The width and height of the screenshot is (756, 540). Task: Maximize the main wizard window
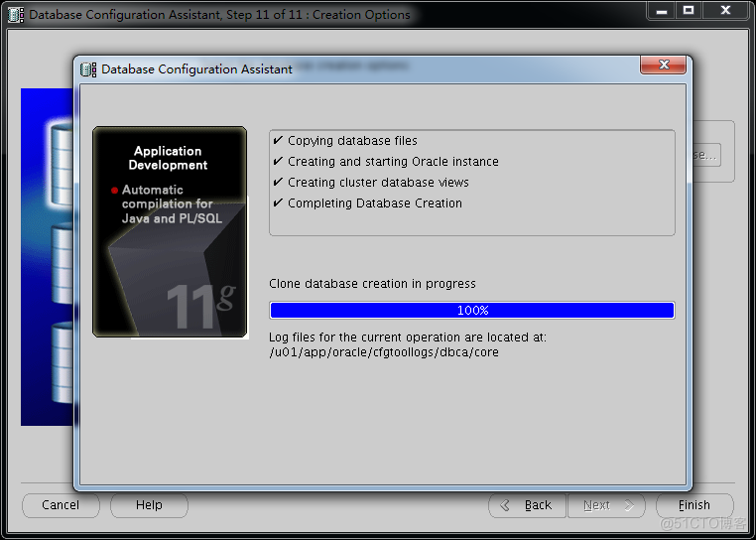coord(689,11)
